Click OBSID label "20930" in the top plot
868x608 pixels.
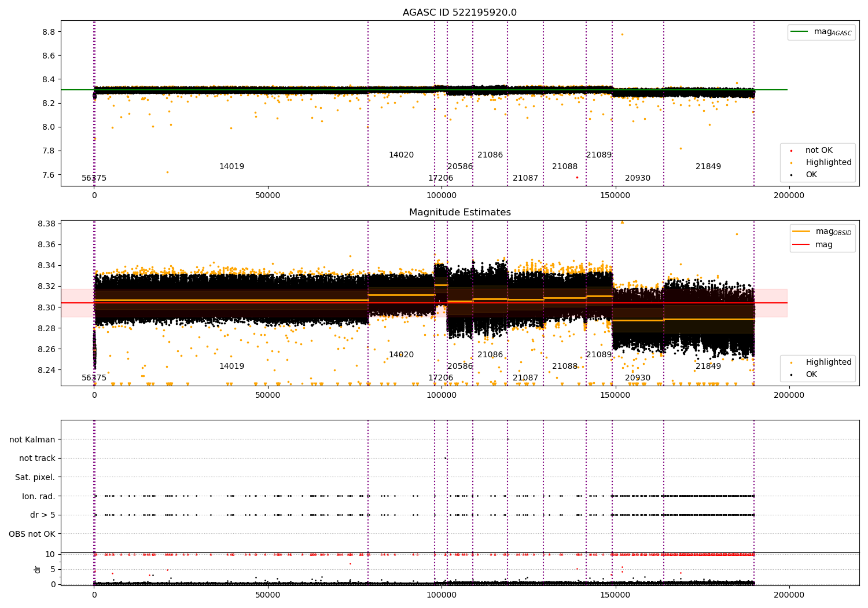point(638,178)
